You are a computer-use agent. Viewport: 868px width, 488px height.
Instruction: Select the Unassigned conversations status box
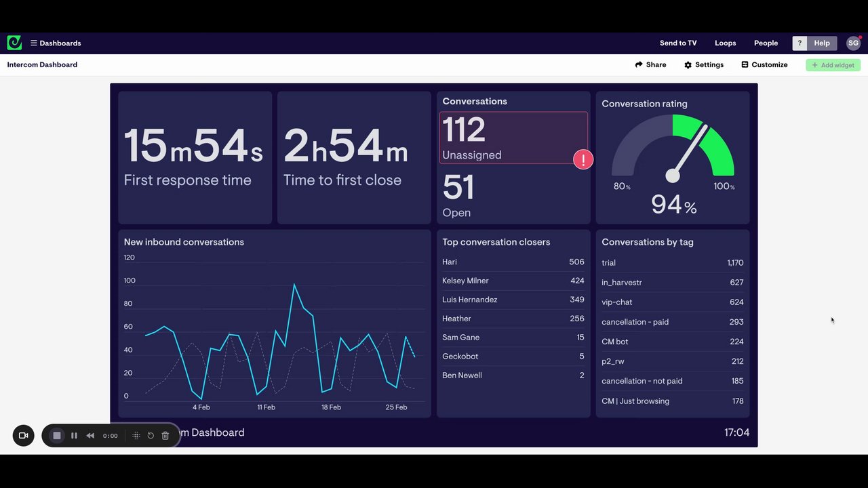click(513, 138)
